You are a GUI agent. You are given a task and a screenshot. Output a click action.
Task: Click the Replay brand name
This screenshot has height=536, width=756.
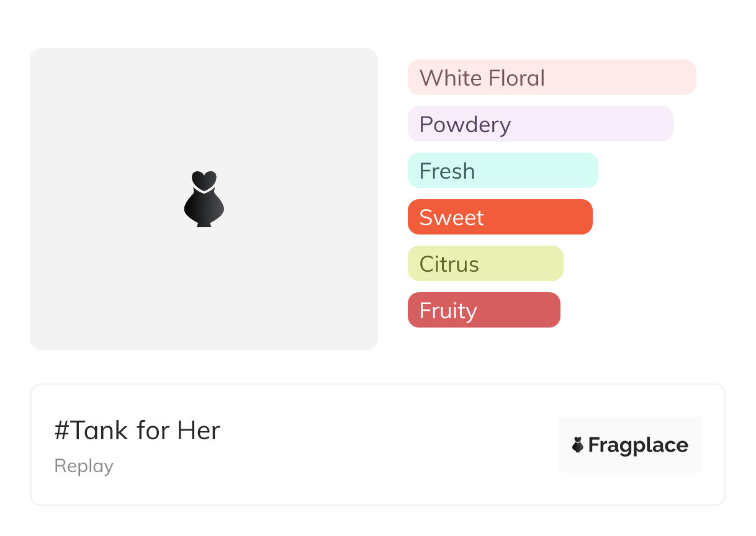coord(84,466)
